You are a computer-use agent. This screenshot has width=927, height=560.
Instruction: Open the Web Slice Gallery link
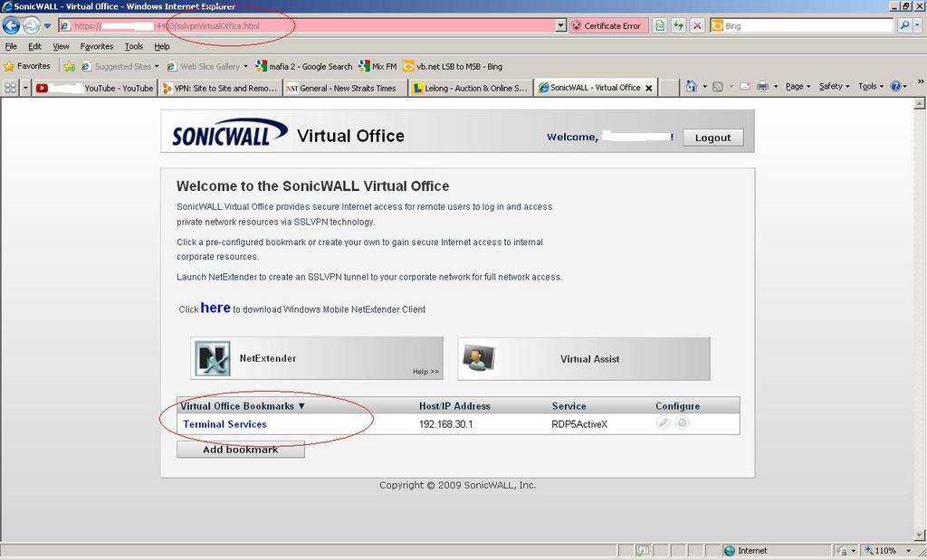tap(207, 67)
